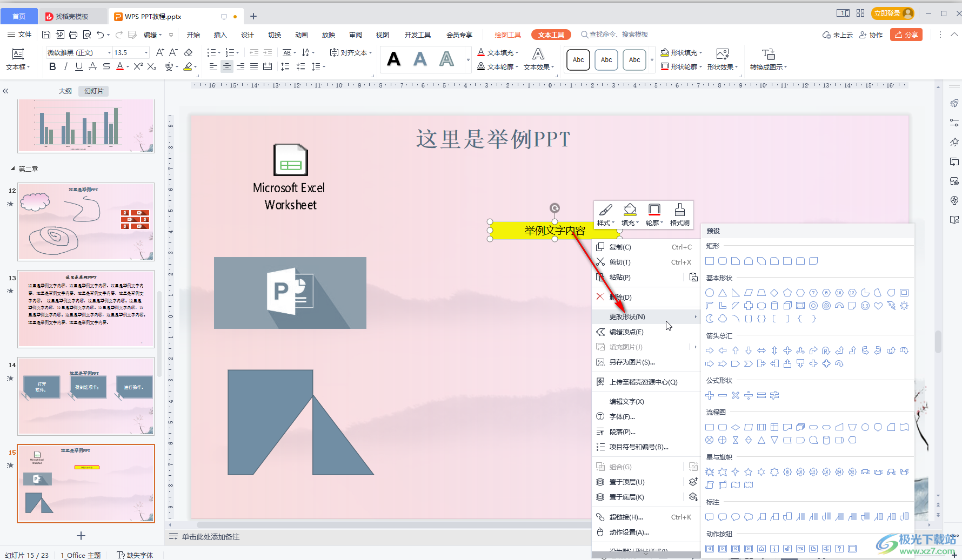The height and width of the screenshot is (560, 962).
Task: Click the highlight color pen swatch
Action: 188,66
